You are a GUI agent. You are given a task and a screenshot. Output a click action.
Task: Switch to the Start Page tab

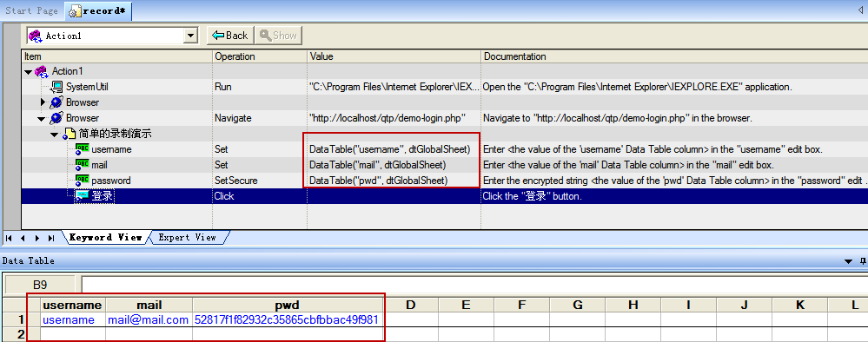pos(31,10)
